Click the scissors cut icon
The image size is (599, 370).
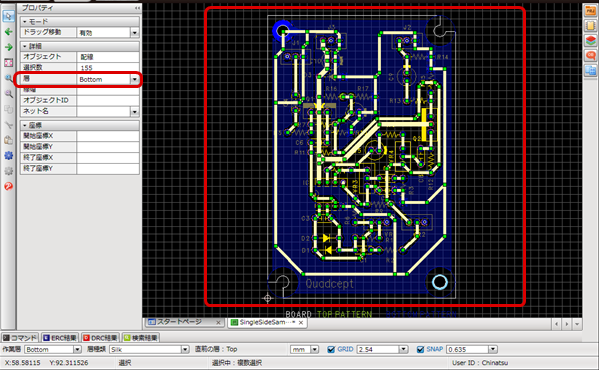(x=8, y=125)
